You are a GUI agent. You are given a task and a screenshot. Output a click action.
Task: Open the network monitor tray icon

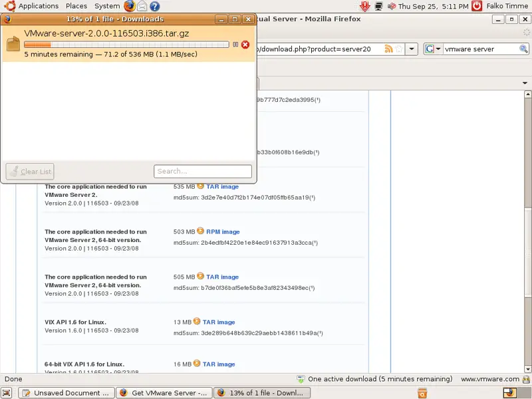tap(378, 6)
